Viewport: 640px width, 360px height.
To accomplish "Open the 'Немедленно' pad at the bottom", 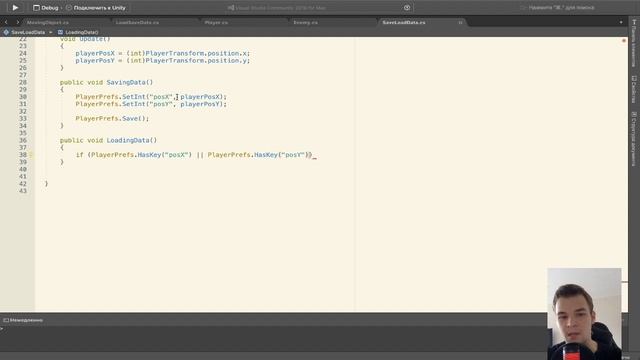I will (x=23, y=320).
